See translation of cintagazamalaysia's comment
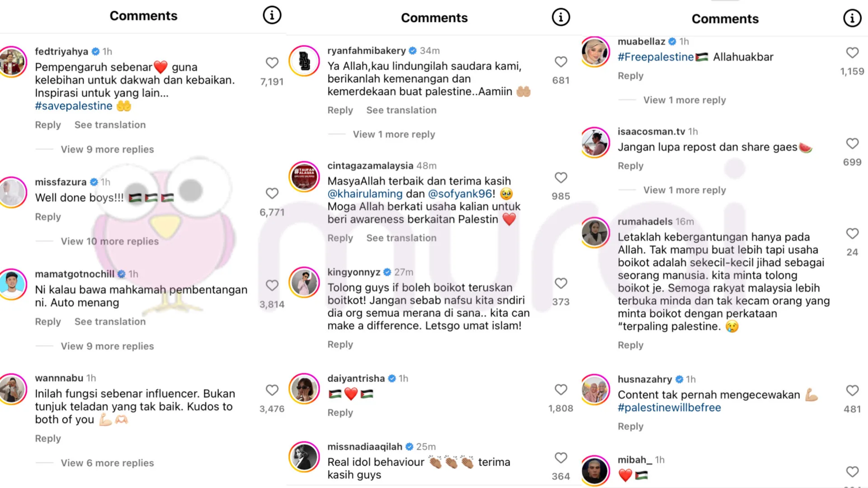This screenshot has height=488, width=868. pyautogui.click(x=401, y=238)
